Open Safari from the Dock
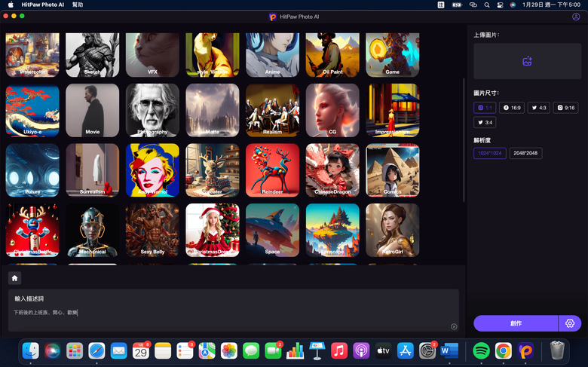This screenshot has width=588, height=367. click(96, 351)
